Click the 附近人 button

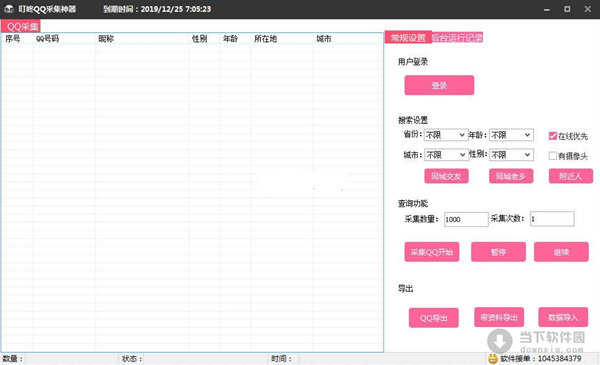(x=571, y=176)
